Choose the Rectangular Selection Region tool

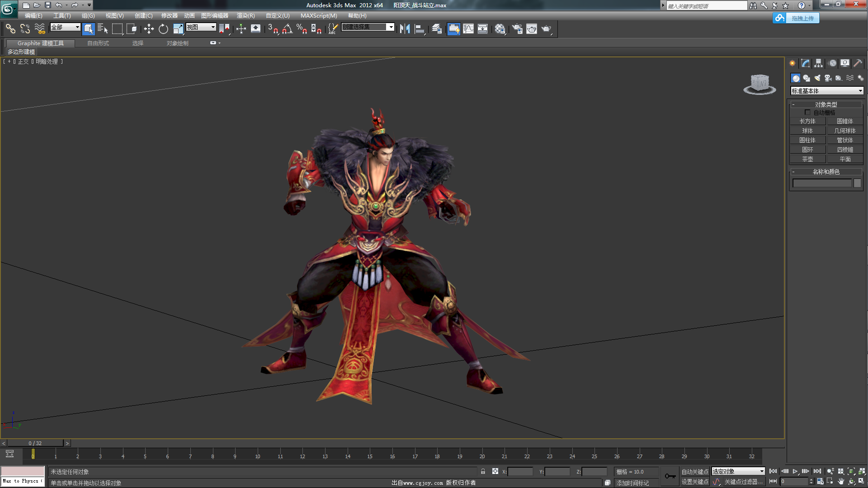(x=117, y=29)
